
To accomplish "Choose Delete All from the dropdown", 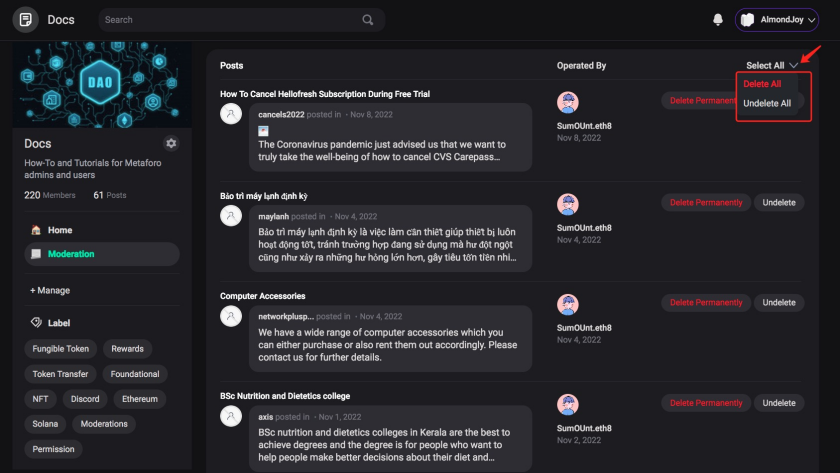I will [x=762, y=84].
